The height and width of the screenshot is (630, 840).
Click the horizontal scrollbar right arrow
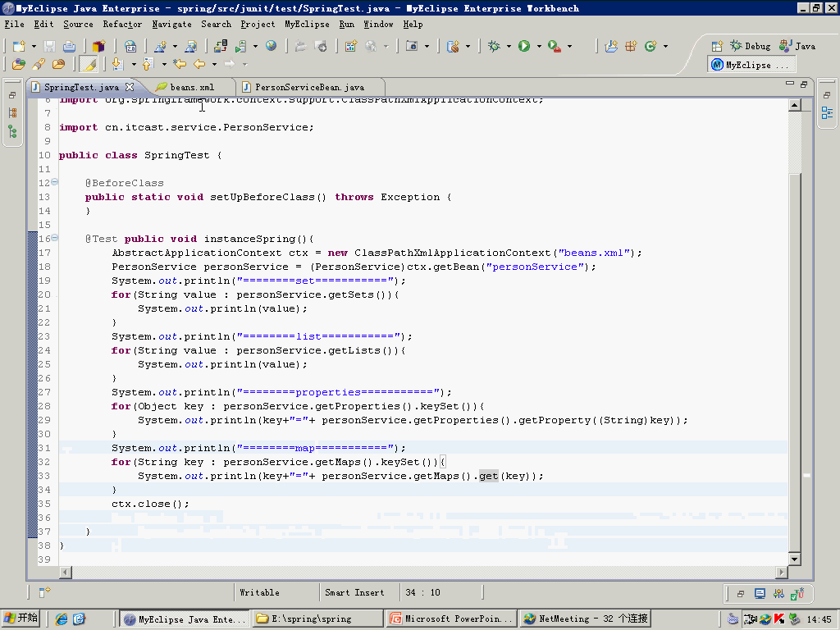[782, 572]
